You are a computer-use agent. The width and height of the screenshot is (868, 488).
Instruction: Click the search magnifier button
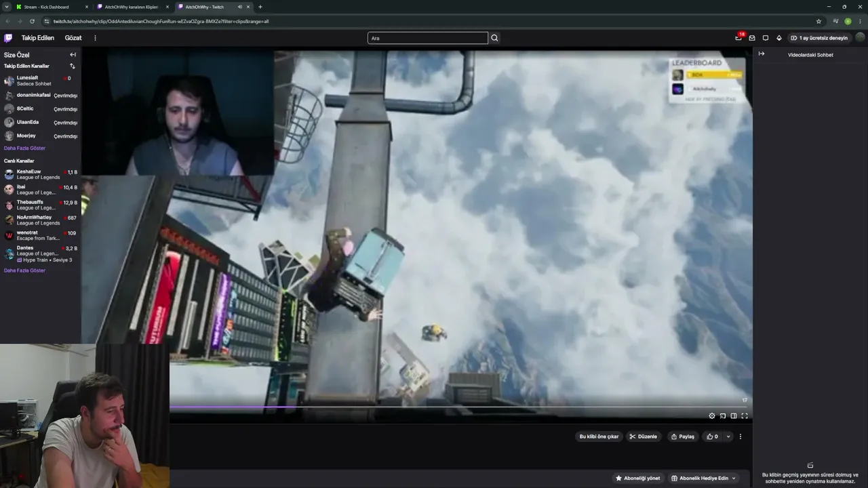point(494,38)
